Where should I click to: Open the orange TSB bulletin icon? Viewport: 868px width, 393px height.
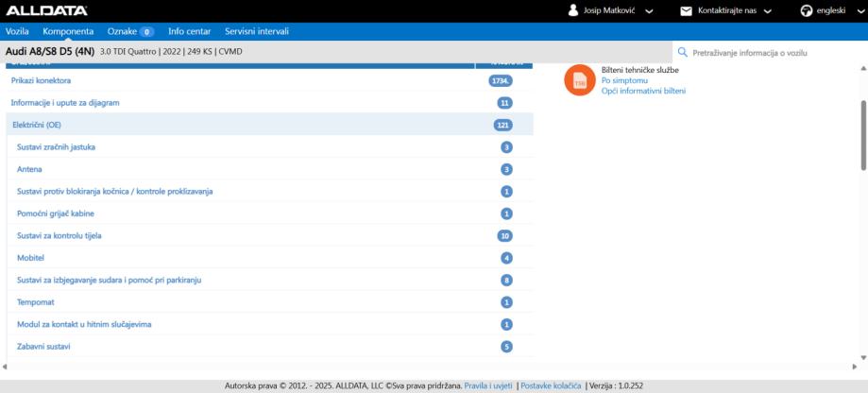(580, 79)
